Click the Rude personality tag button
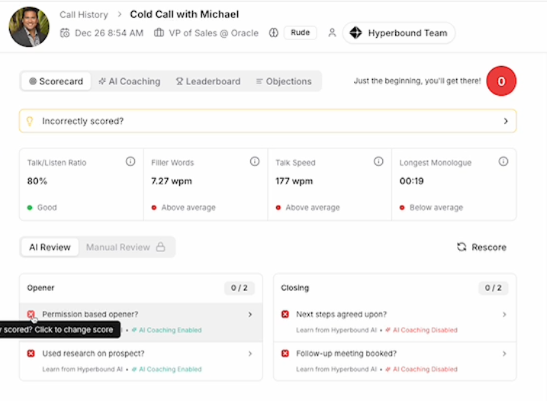Image resolution: width=547 pixels, height=401 pixels. point(300,32)
